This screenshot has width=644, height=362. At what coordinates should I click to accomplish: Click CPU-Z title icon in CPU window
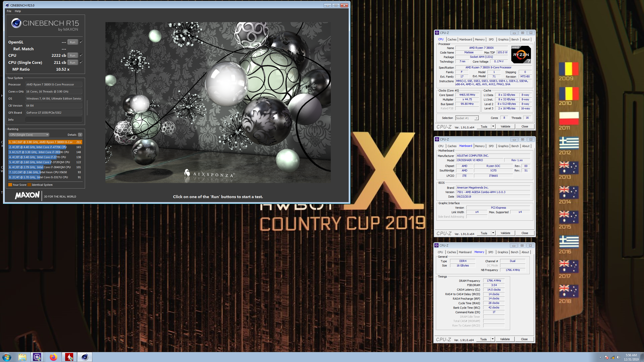pos(437,33)
